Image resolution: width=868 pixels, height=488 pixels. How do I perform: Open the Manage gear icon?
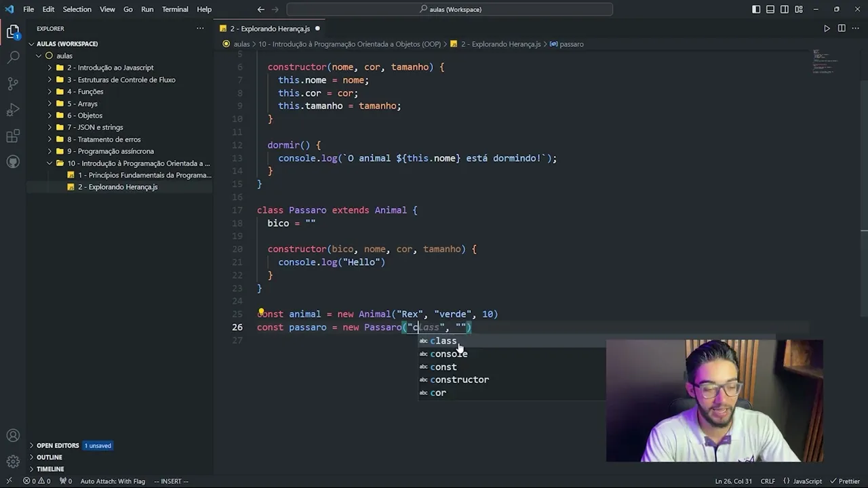[13, 462]
